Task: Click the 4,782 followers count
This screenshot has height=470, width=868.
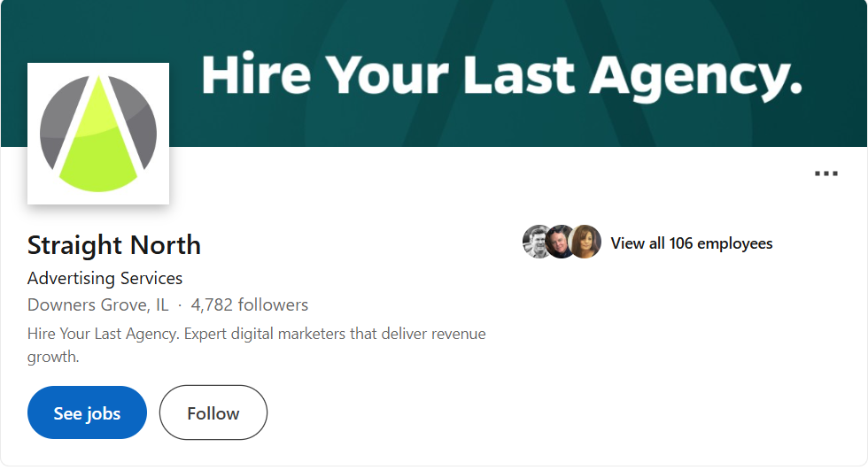Action: [250, 305]
